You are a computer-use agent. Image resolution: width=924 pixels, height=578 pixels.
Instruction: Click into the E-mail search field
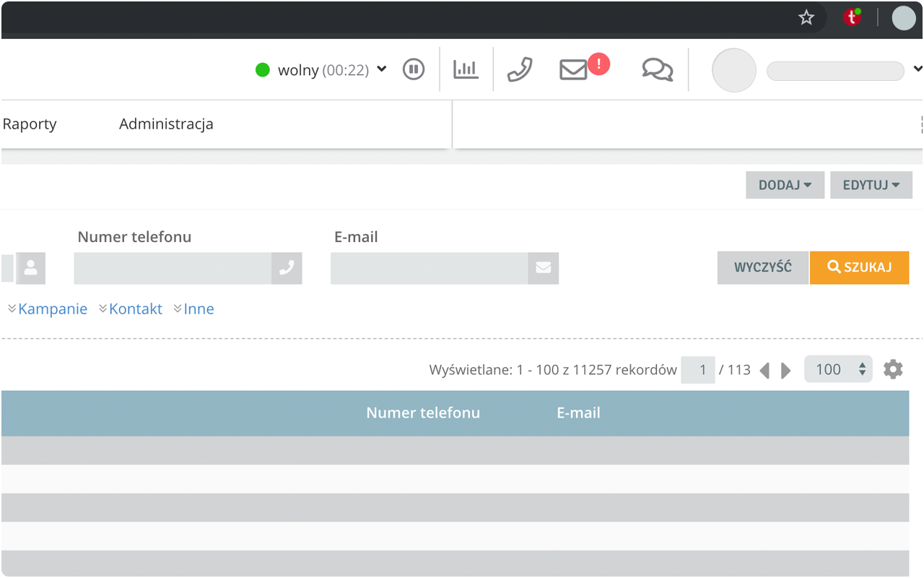[430, 268]
